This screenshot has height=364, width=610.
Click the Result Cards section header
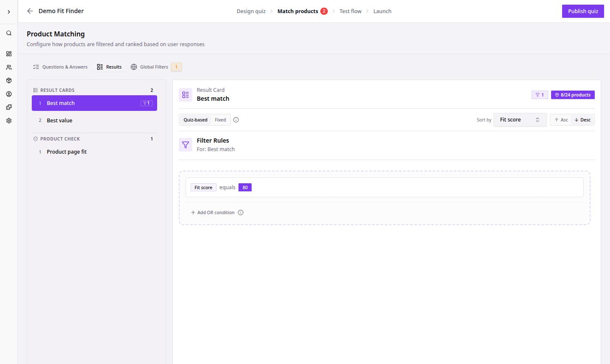click(57, 90)
